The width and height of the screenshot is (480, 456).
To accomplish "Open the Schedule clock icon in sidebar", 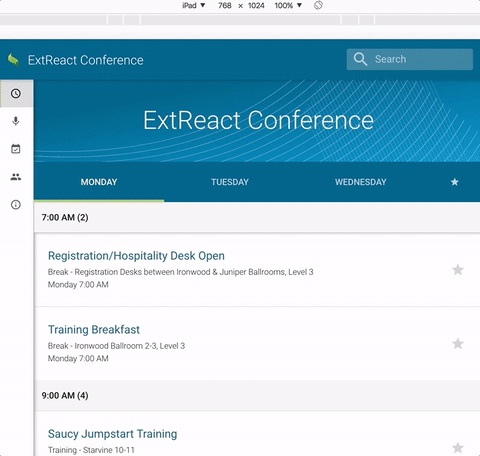I will pyautogui.click(x=16, y=93).
